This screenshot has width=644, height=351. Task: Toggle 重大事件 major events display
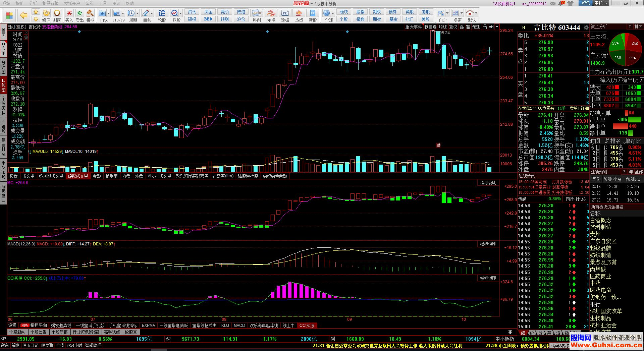coord(414,27)
